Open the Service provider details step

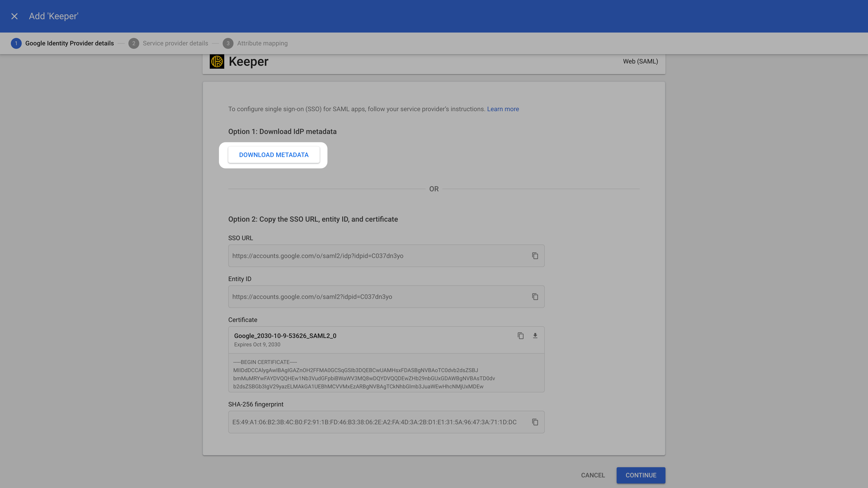click(175, 43)
